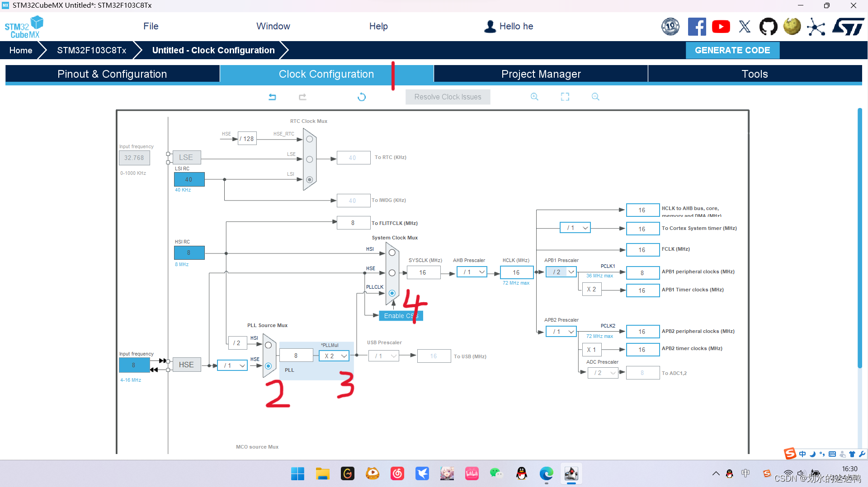Open Microsoft Edge from taskbar
This screenshot has height=487, width=868.
coord(547,473)
